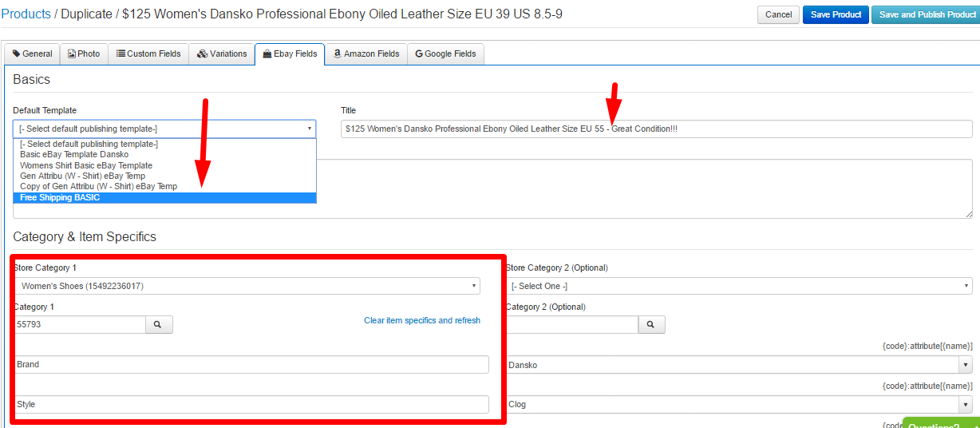Viewport: 980px width, 428px height.
Task: Click search icon next to Category 1
Action: [159, 324]
